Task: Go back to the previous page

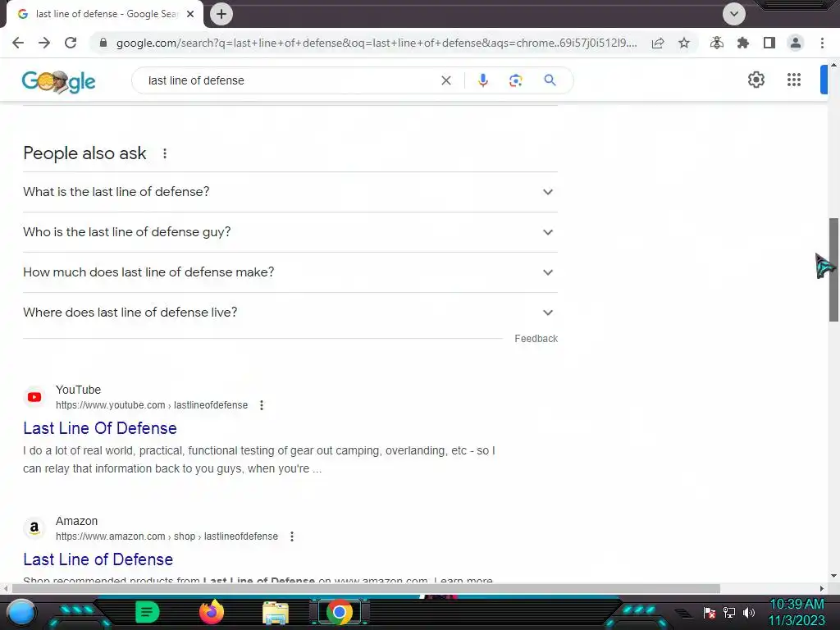Action: pyautogui.click(x=18, y=43)
